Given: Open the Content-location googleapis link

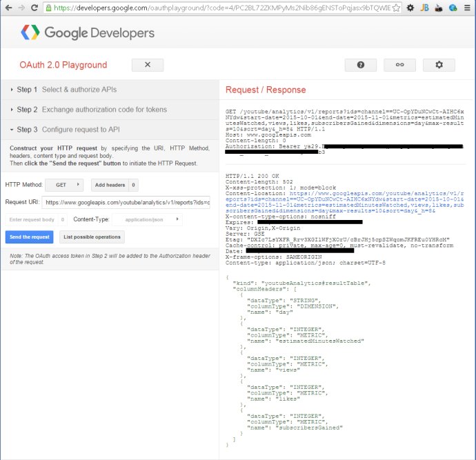Looking at the screenshot, I should click(344, 202).
